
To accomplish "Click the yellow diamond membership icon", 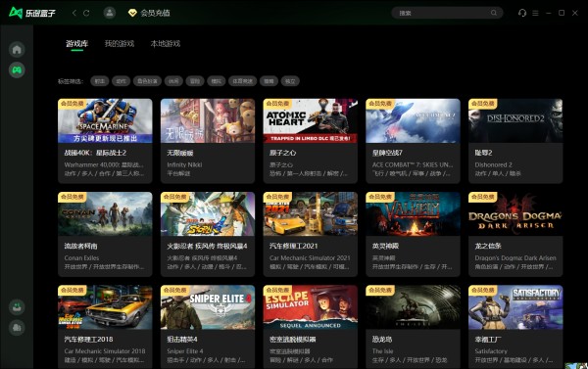I will click(x=132, y=13).
